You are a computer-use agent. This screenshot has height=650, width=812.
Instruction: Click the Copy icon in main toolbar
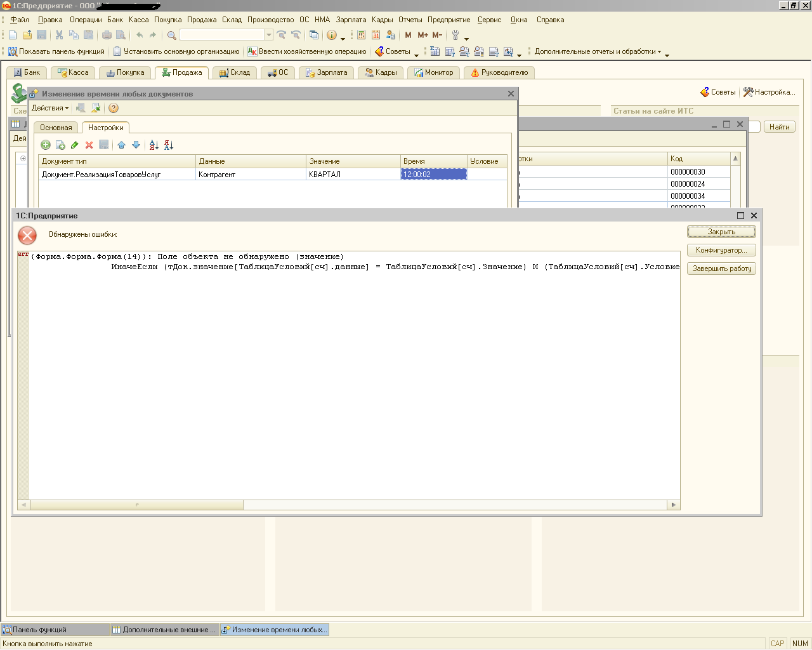[74, 35]
